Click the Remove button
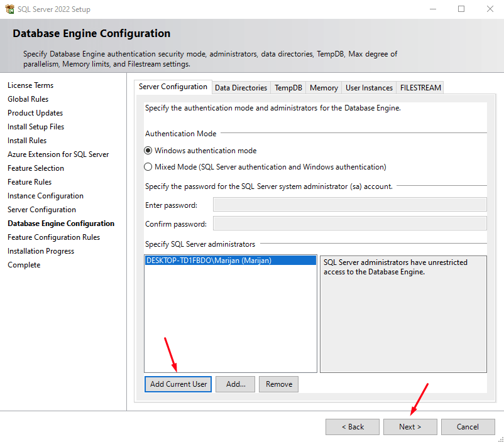This screenshot has height=442, width=504. click(278, 384)
